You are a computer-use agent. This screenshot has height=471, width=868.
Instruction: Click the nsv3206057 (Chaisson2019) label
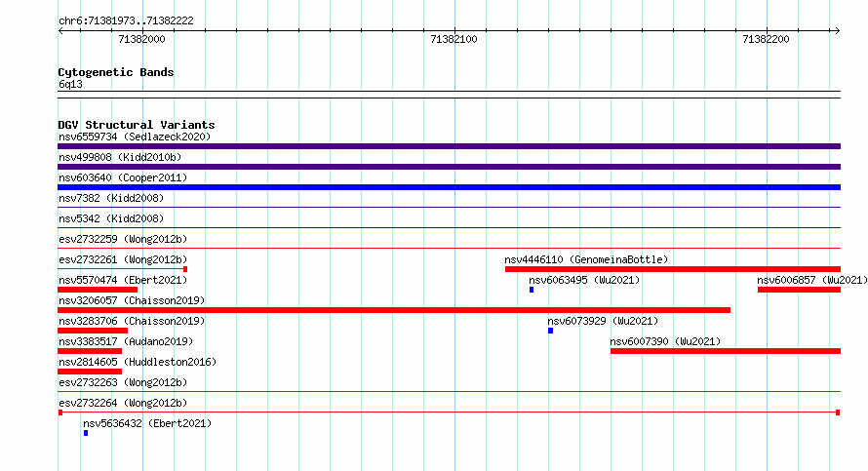[132, 300]
